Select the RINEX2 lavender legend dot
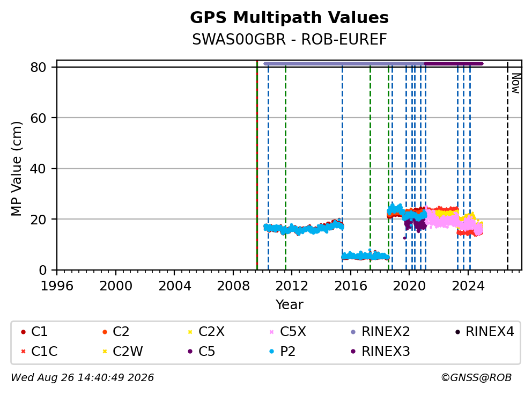Image resolution: width=532 pixels, height=394 pixels. click(353, 332)
